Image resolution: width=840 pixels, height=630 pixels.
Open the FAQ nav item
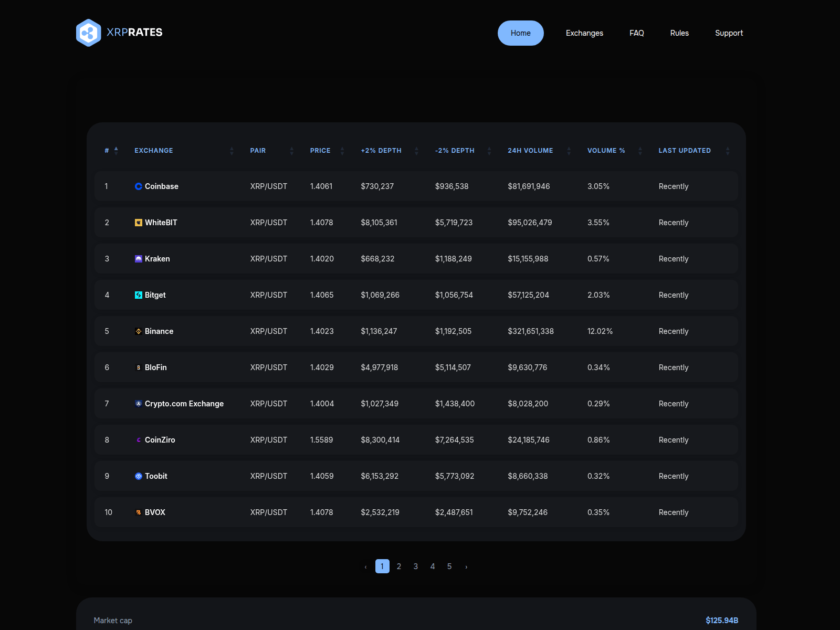coord(637,33)
